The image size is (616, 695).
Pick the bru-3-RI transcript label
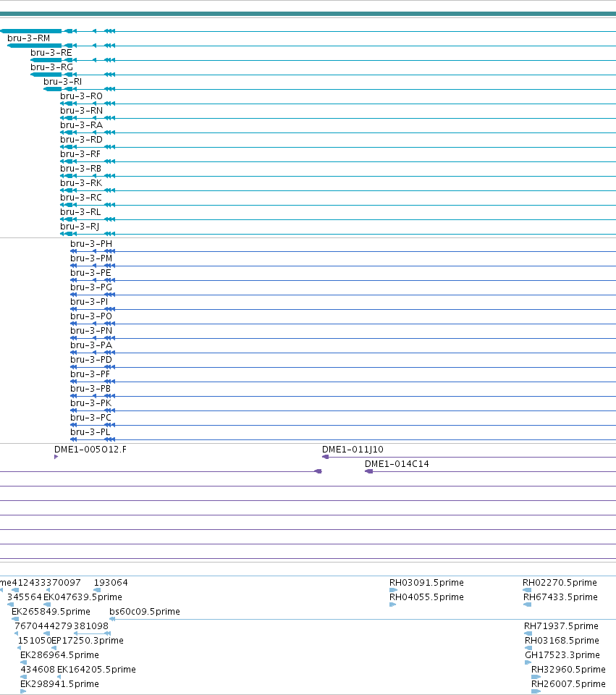[x=62, y=82]
